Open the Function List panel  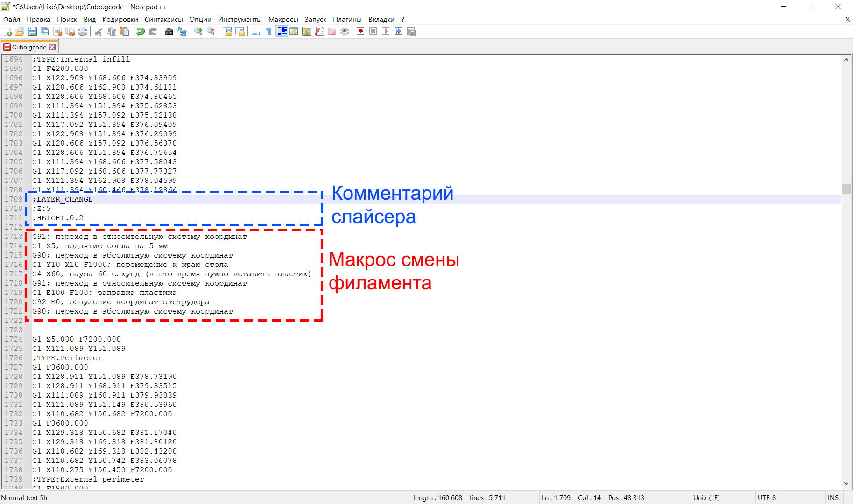click(319, 31)
